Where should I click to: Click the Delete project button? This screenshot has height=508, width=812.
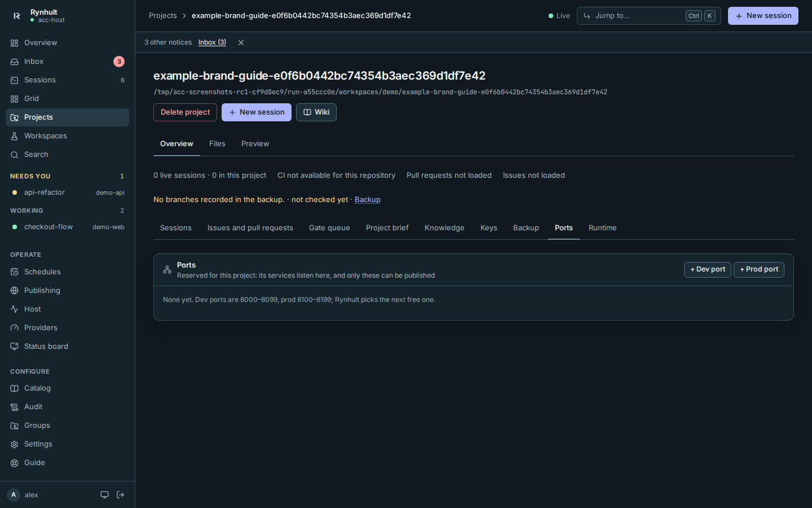pos(185,112)
